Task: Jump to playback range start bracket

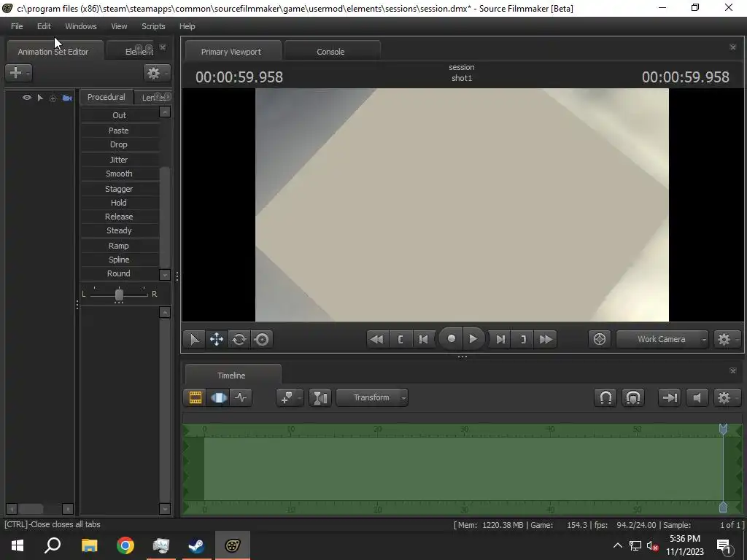Action: (400, 340)
